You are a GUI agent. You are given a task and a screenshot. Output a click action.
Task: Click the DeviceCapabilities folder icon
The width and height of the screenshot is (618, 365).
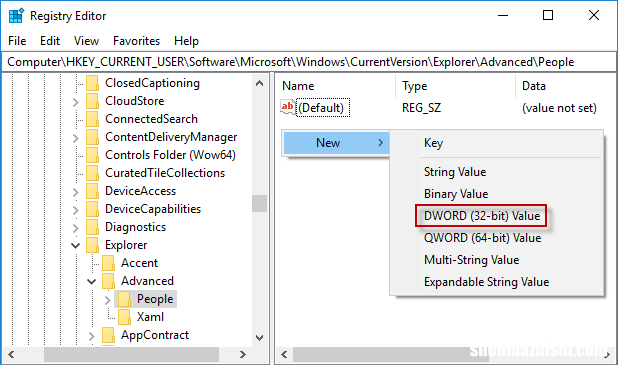(93, 209)
